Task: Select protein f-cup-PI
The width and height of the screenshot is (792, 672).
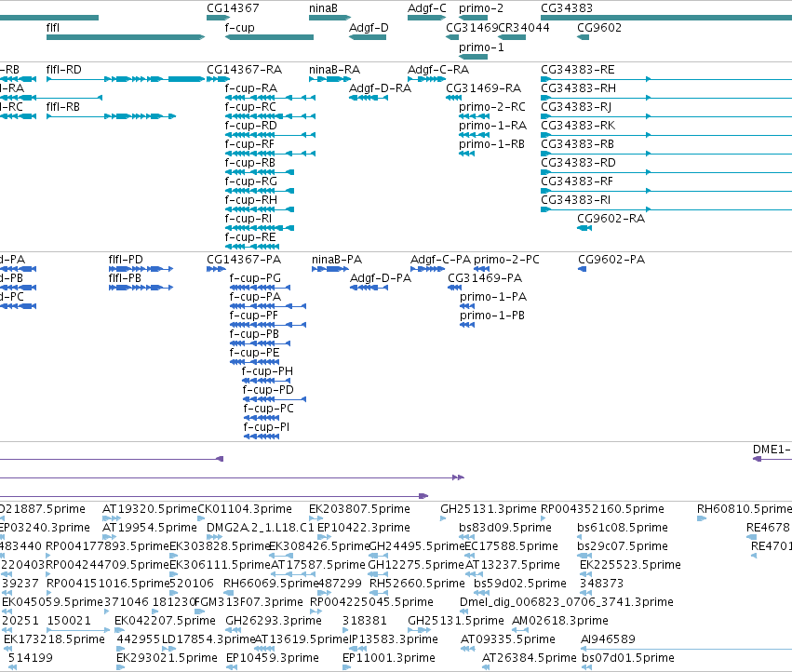Action: tap(266, 427)
